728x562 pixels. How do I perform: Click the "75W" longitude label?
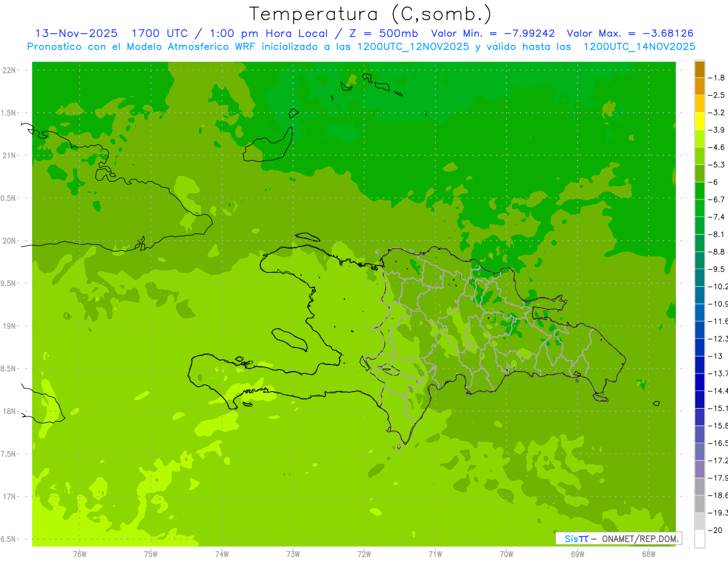(x=150, y=554)
